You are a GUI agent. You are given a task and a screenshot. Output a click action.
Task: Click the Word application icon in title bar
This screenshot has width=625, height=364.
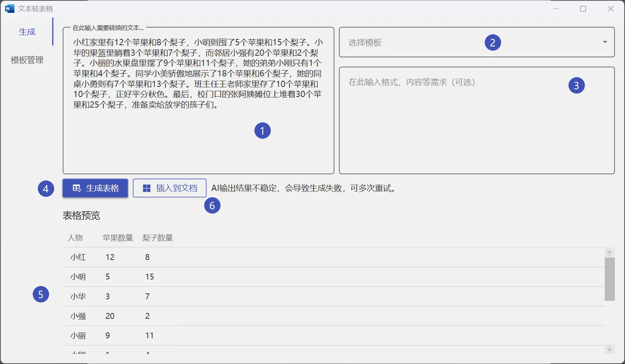click(x=9, y=8)
